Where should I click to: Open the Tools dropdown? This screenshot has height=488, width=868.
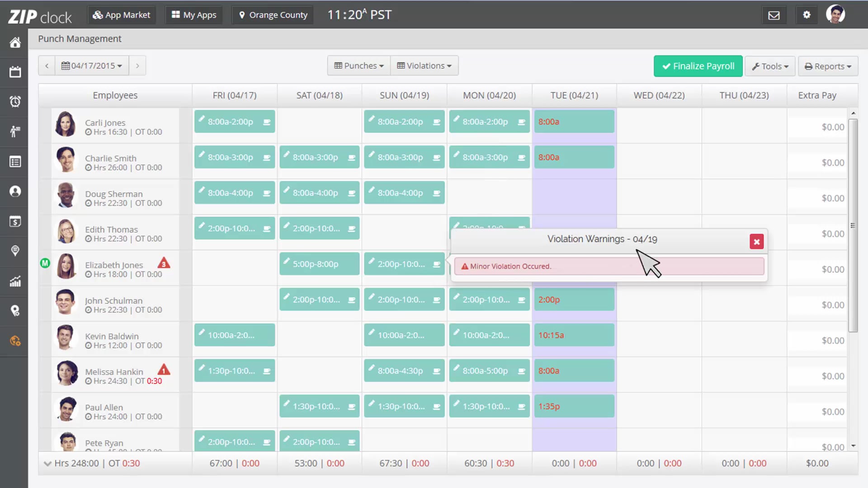pyautogui.click(x=770, y=66)
